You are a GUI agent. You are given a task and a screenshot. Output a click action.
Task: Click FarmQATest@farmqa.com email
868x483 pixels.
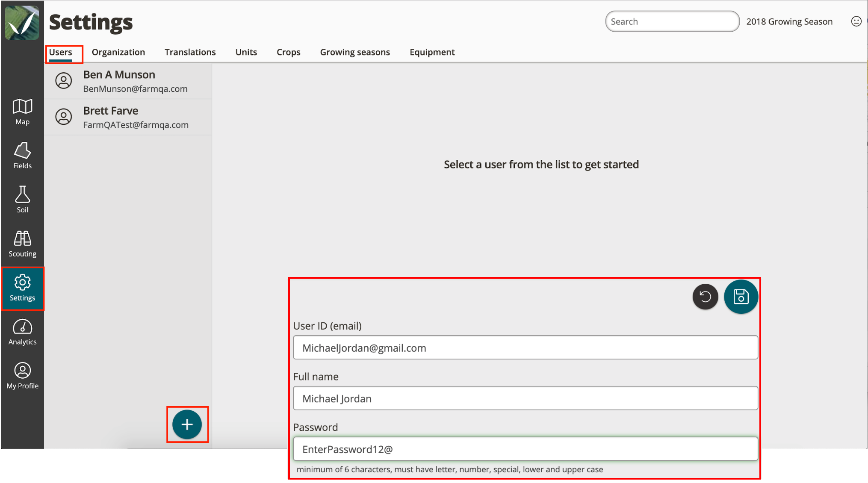pos(136,125)
